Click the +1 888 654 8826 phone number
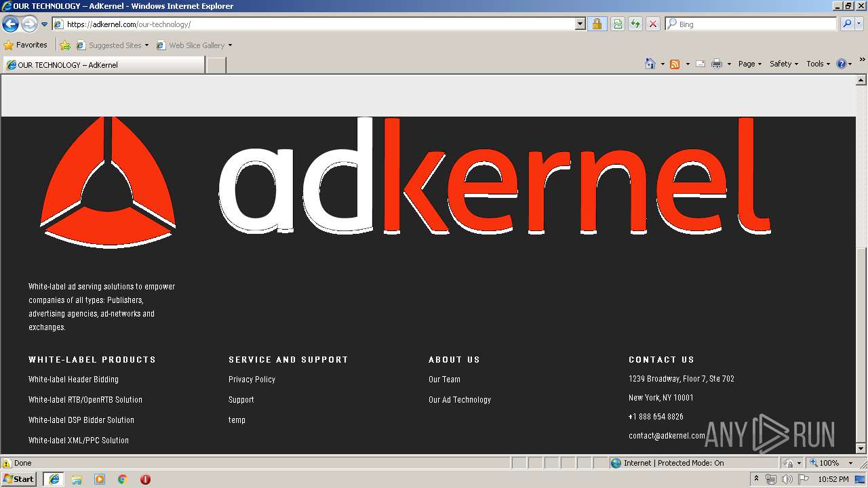 656,417
